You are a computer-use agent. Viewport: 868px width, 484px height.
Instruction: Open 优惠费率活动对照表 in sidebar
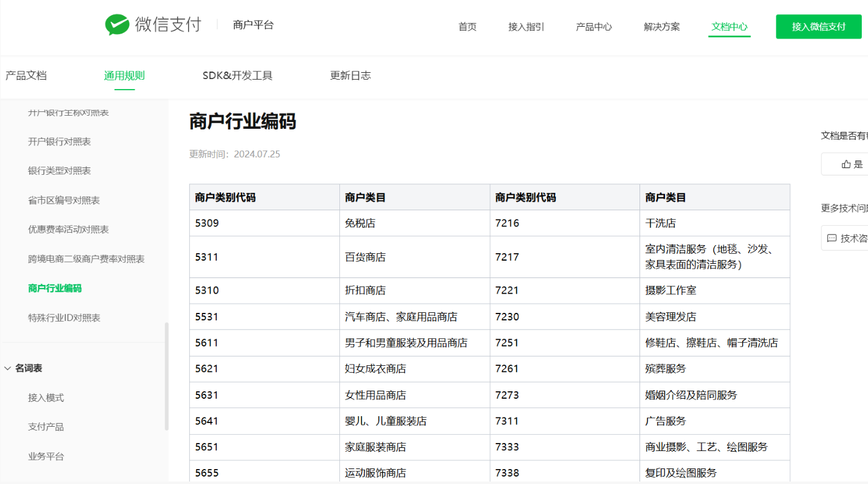tap(68, 230)
